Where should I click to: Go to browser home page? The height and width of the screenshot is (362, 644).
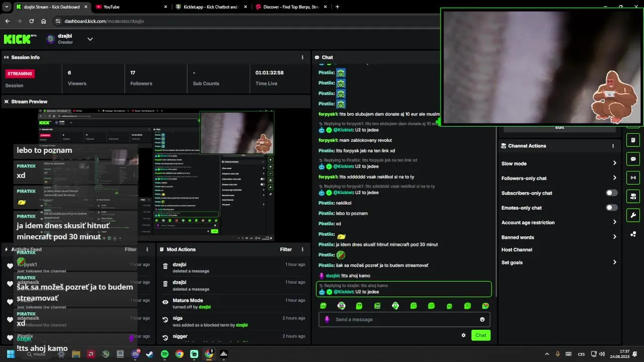[x=44, y=21]
